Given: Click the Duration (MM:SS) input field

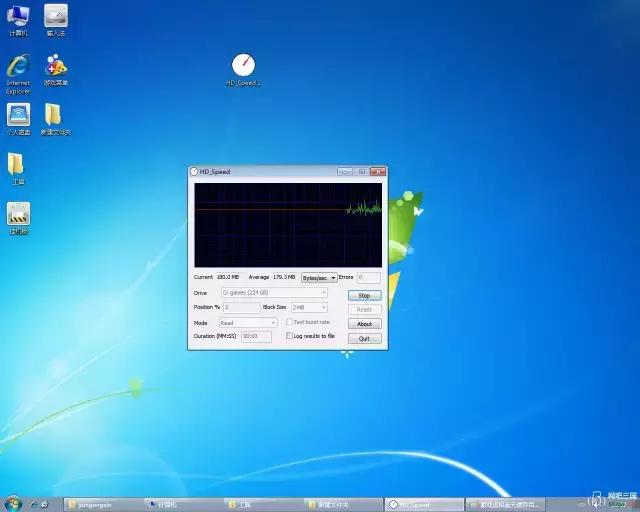Looking at the screenshot, I should [256, 336].
